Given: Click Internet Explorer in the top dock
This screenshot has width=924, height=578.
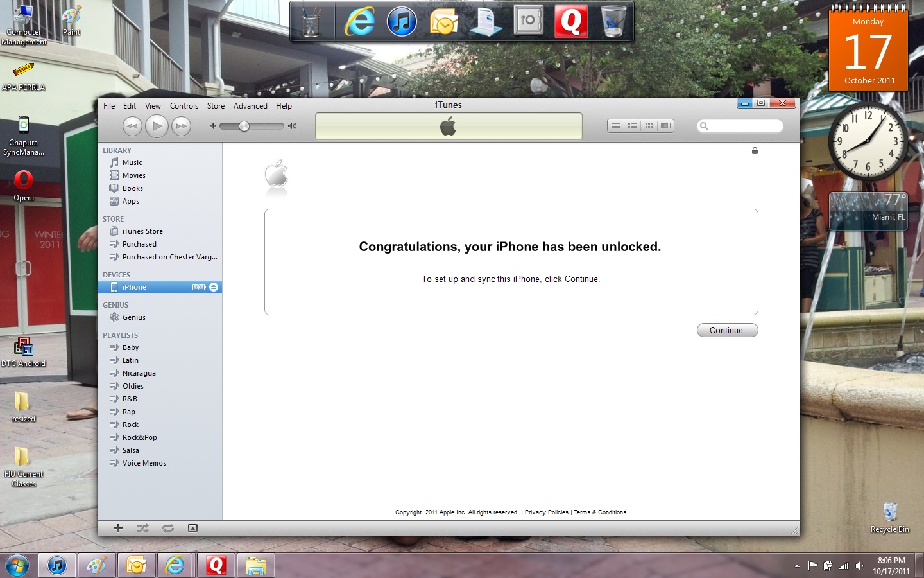Looking at the screenshot, I should point(360,21).
